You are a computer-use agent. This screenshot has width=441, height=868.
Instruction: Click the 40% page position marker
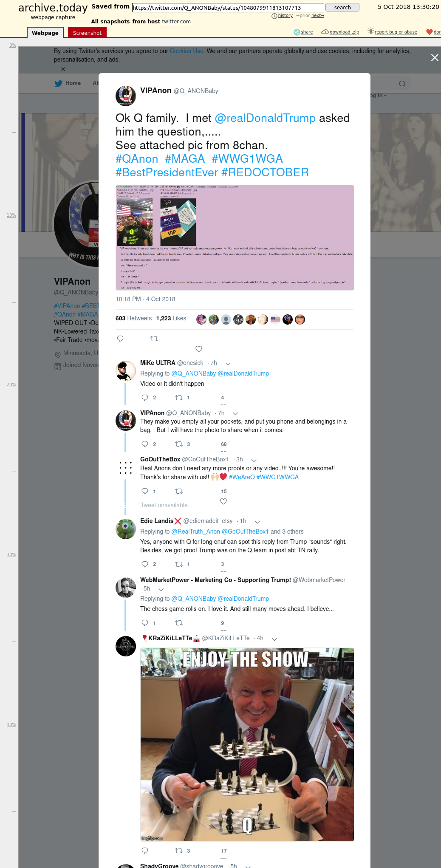click(11, 724)
